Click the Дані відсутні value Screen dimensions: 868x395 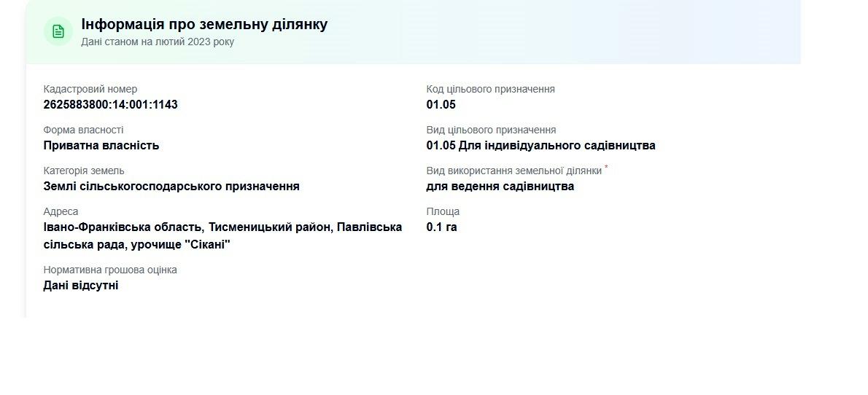point(81,286)
